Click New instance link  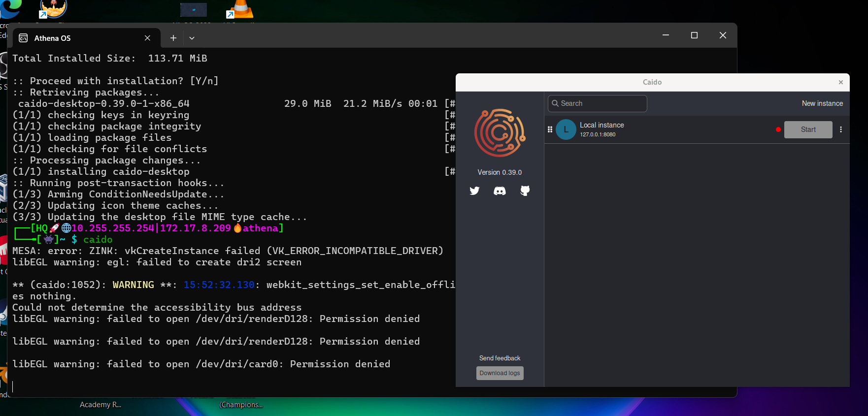click(822, 103)
